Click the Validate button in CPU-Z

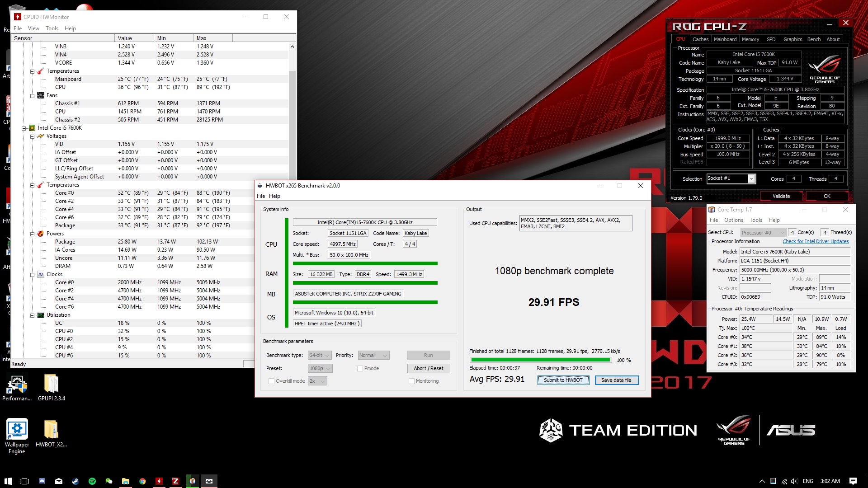pyautogui.click(x=781, y=196)
